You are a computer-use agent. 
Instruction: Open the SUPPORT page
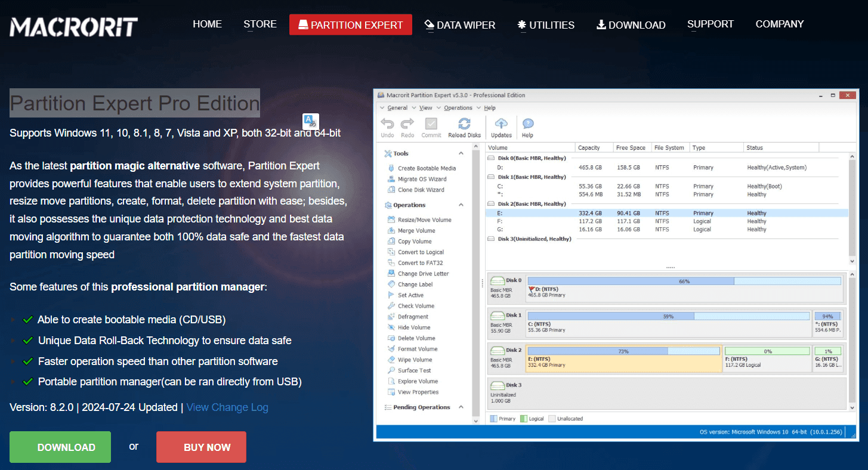[x=711, y=24]
